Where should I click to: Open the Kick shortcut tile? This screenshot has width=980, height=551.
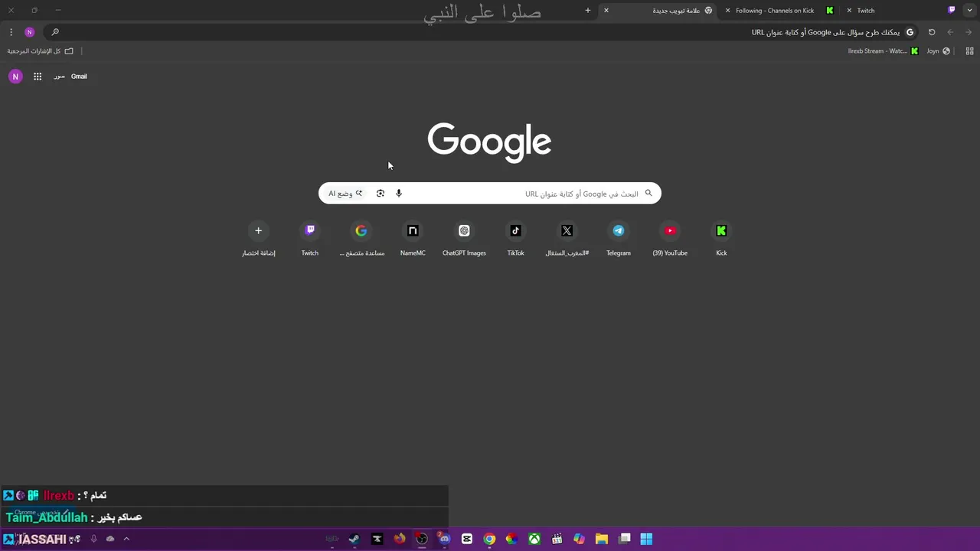click(721, 239)
